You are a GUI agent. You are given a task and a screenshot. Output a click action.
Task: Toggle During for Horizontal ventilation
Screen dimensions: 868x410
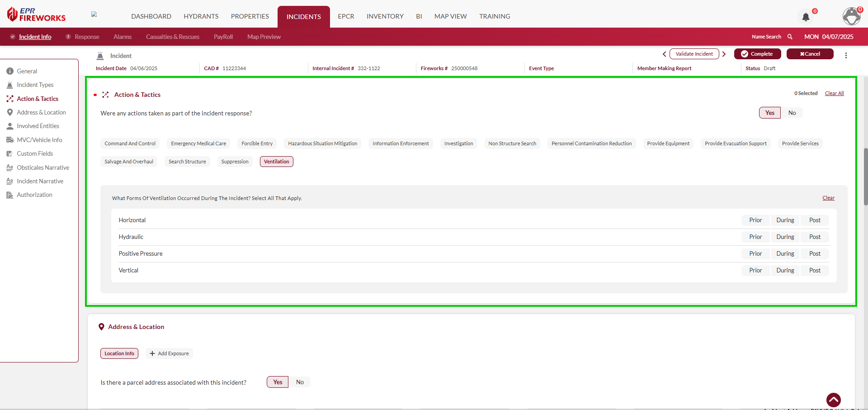pyautogui.click(x=785, y=220)
